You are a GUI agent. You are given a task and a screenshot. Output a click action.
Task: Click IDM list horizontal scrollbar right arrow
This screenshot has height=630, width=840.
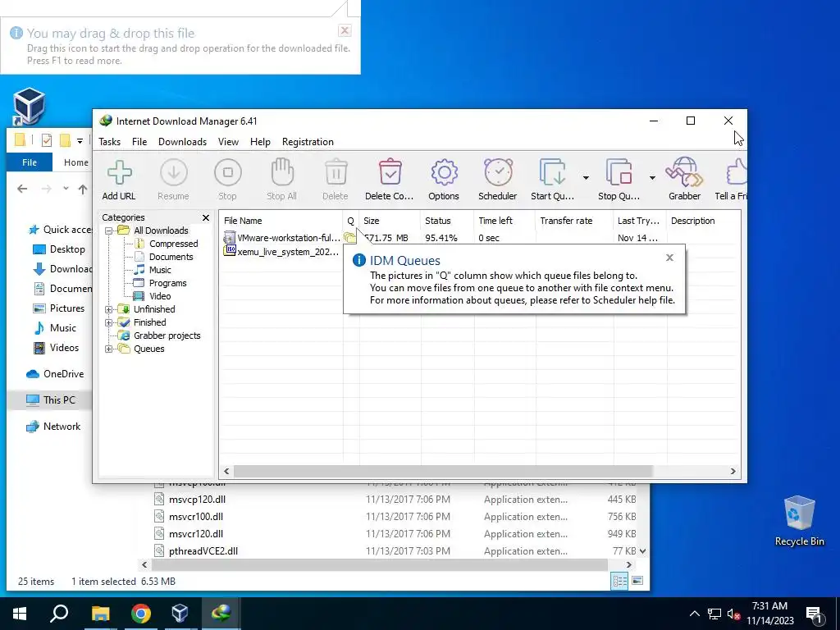point(733,472)
